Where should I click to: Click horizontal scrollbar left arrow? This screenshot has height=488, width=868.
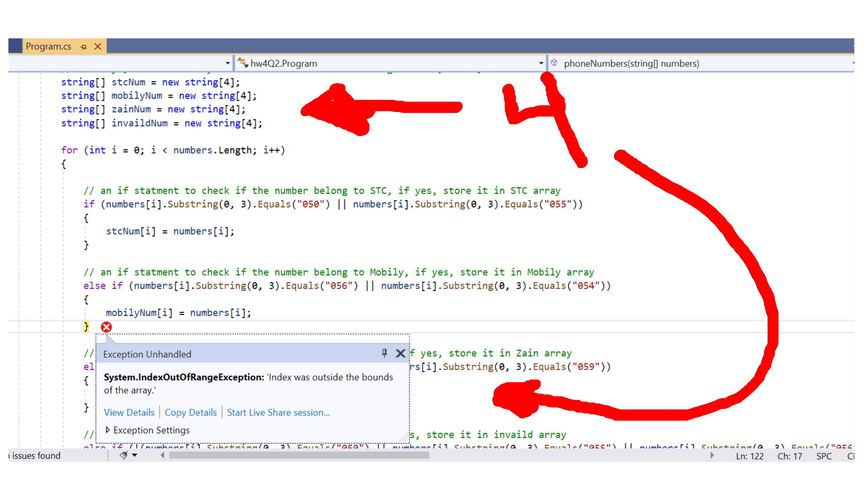163,455
